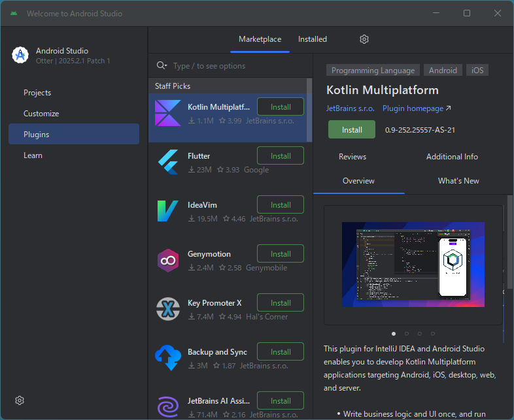Install the JetBrains AI Assistant plugin
Image resolution: width=514 pixels, height=420 pixels.
281,400
